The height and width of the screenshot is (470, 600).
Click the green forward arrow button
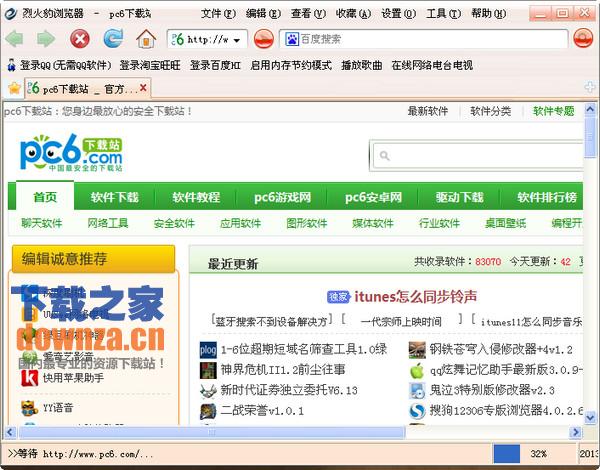tap(46, 39)
